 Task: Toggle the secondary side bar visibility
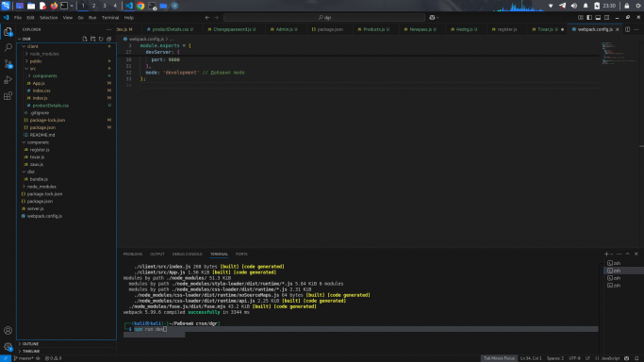606,18
